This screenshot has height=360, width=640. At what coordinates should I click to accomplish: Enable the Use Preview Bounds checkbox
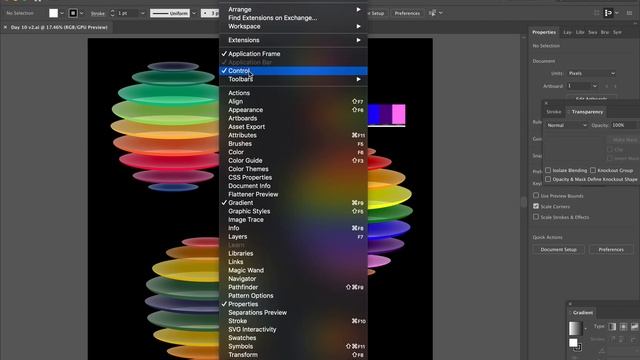536,196
